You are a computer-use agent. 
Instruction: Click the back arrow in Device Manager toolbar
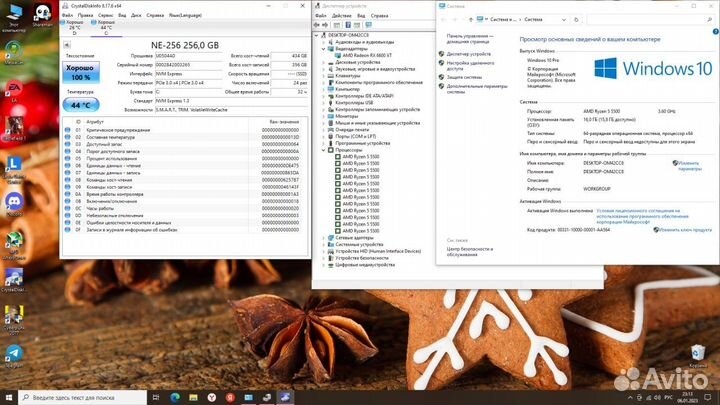[317, 25]
